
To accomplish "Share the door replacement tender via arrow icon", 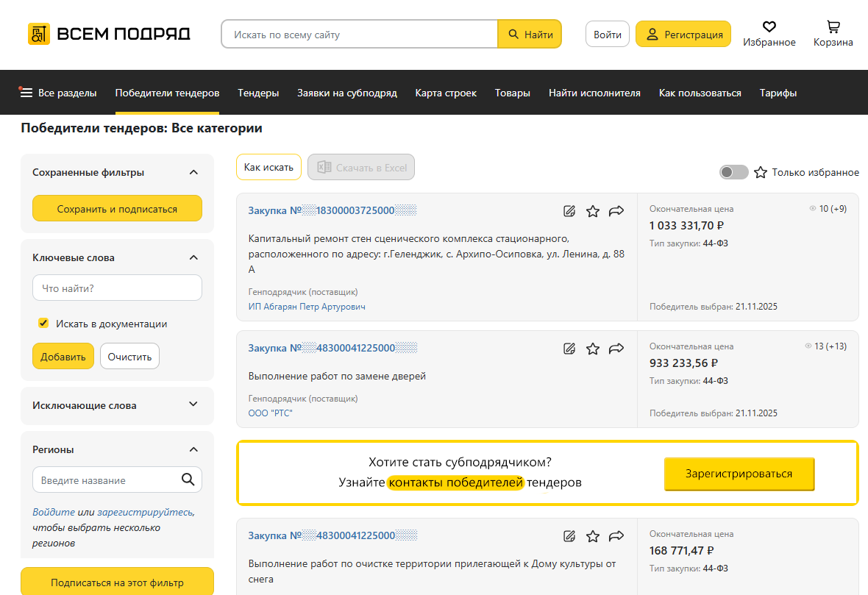I will click(x=616, y=349).
